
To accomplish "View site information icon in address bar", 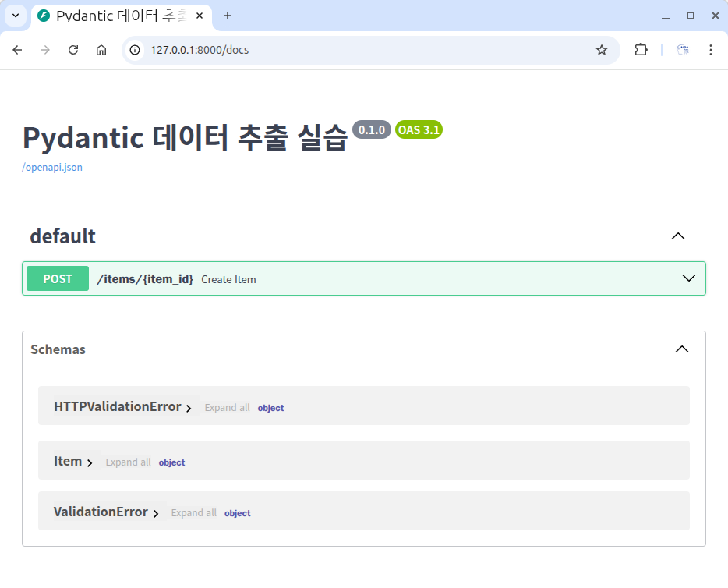I will [x=135, y=50].
